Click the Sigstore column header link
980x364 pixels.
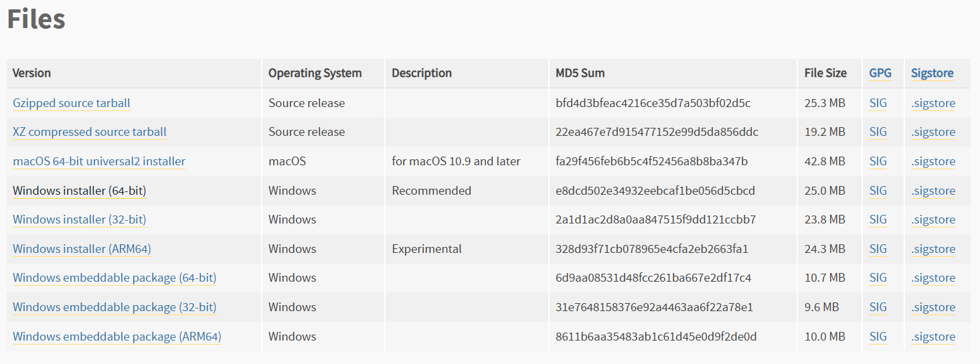pos(932,73)
